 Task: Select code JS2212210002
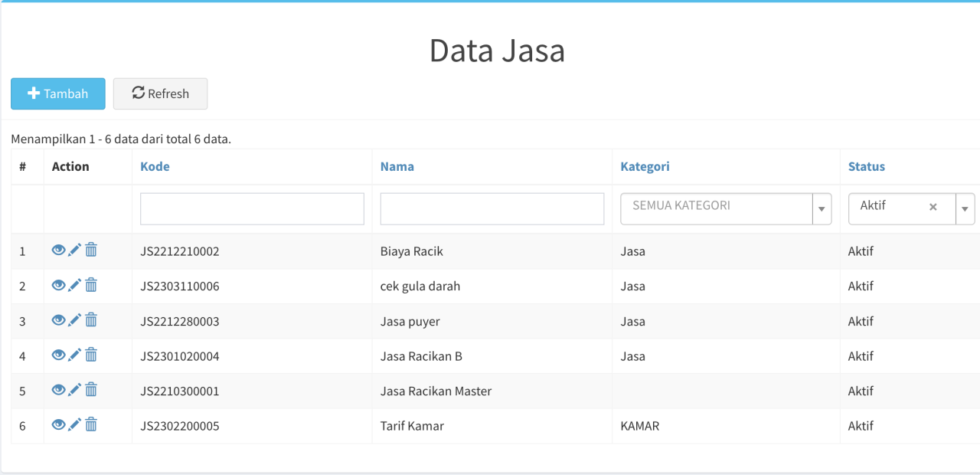(x=180, y=251)
